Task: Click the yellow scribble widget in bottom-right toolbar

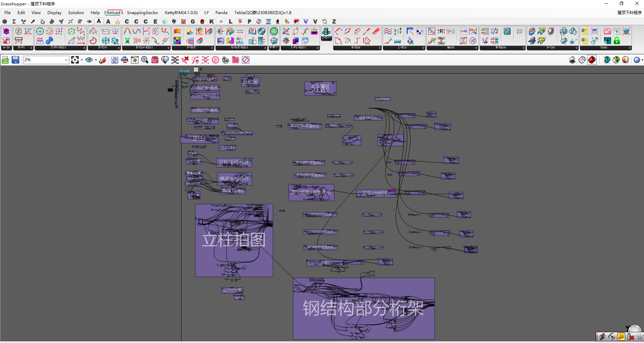Action: pos(621,337)
